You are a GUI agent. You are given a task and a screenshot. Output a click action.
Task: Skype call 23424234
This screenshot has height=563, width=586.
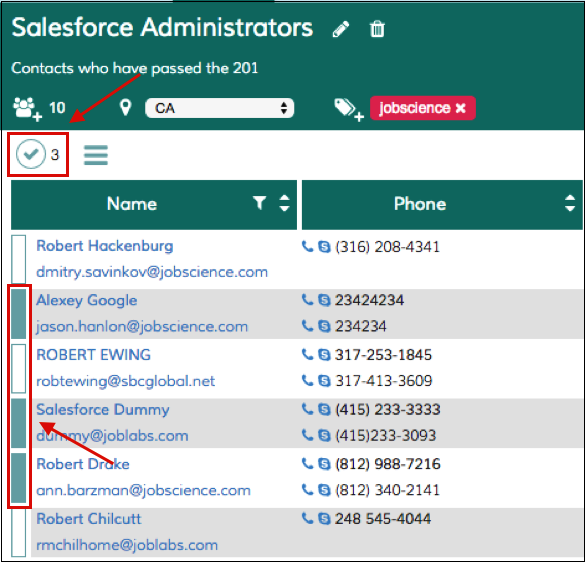[324, 300]
